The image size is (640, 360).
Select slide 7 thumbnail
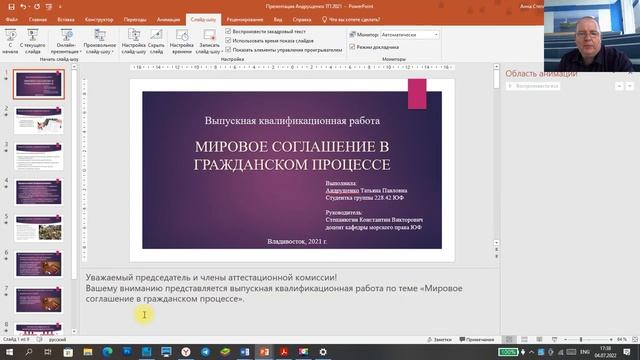[x=39, y=300]
